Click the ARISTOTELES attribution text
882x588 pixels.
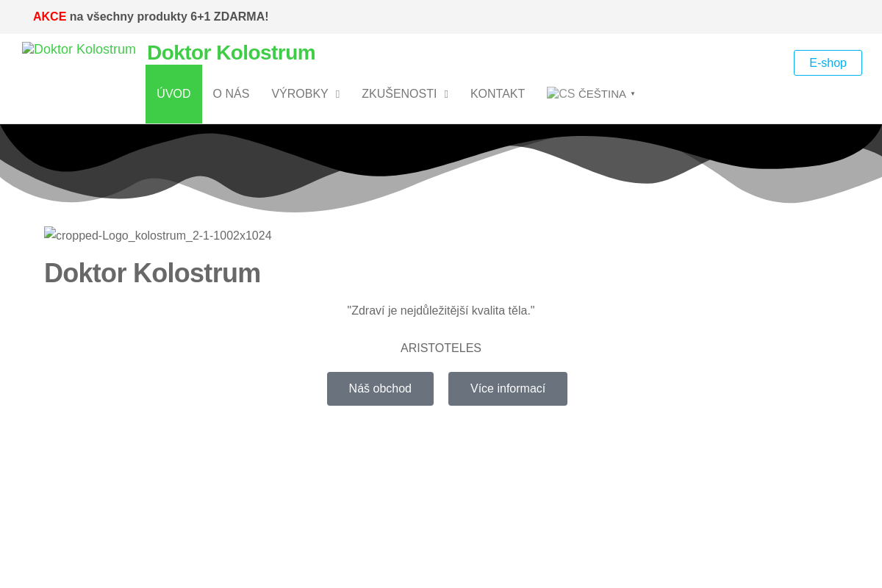tap(441, 348)
